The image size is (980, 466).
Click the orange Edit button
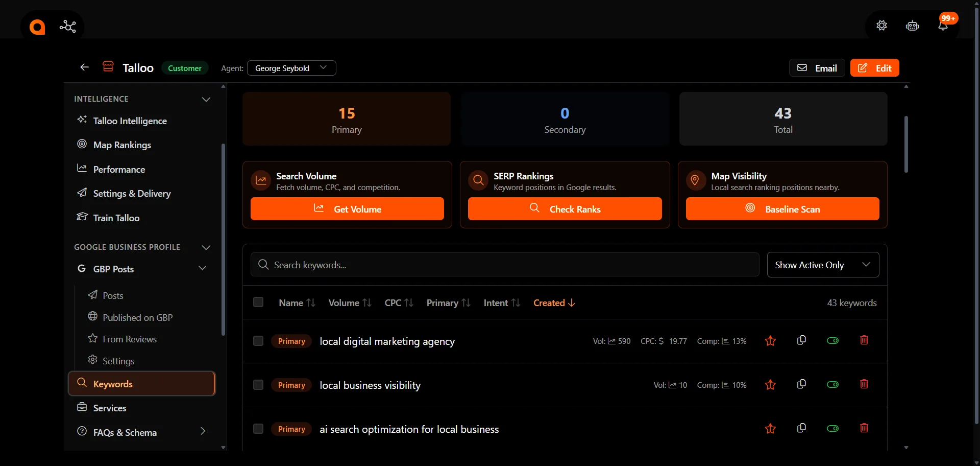pyautogui.click(x=875, y=68)
